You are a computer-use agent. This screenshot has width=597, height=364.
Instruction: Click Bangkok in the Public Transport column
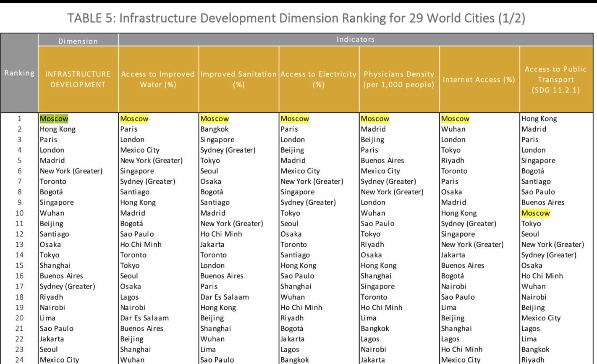[535, 349]
